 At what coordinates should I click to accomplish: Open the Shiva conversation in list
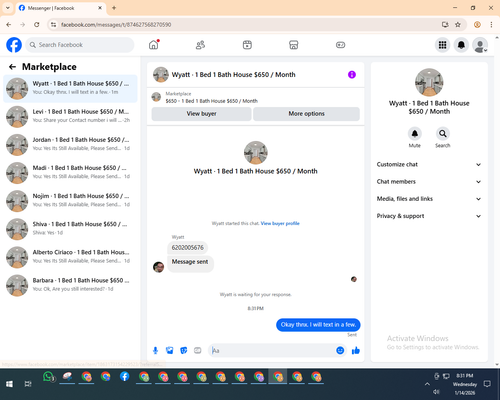(70, 229)
